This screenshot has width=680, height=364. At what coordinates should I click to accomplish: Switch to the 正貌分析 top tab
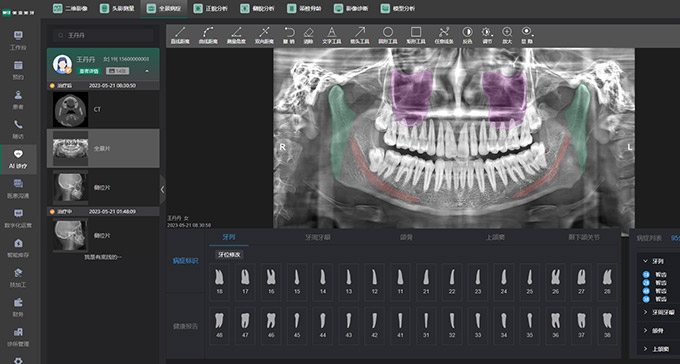(x=210, y=8)
